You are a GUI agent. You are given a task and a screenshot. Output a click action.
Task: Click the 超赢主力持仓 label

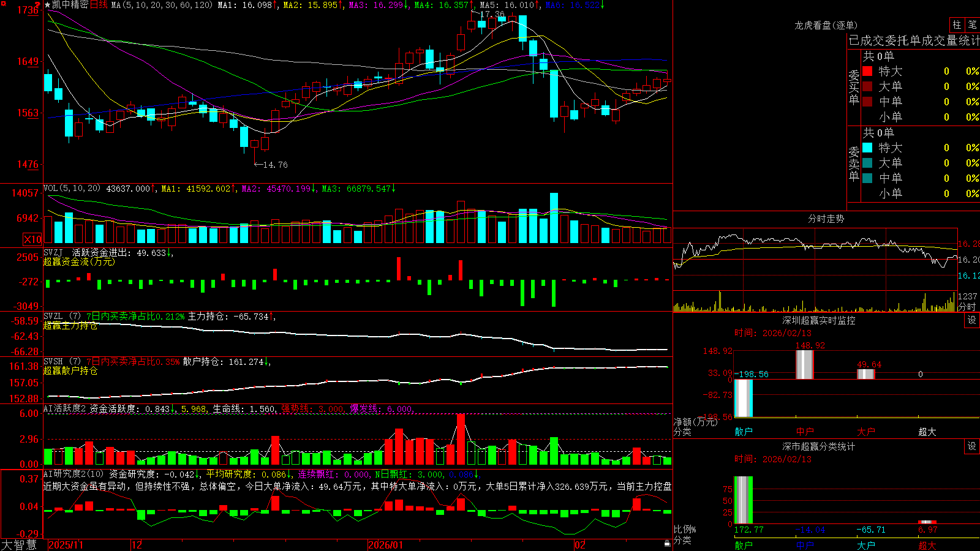70,326
